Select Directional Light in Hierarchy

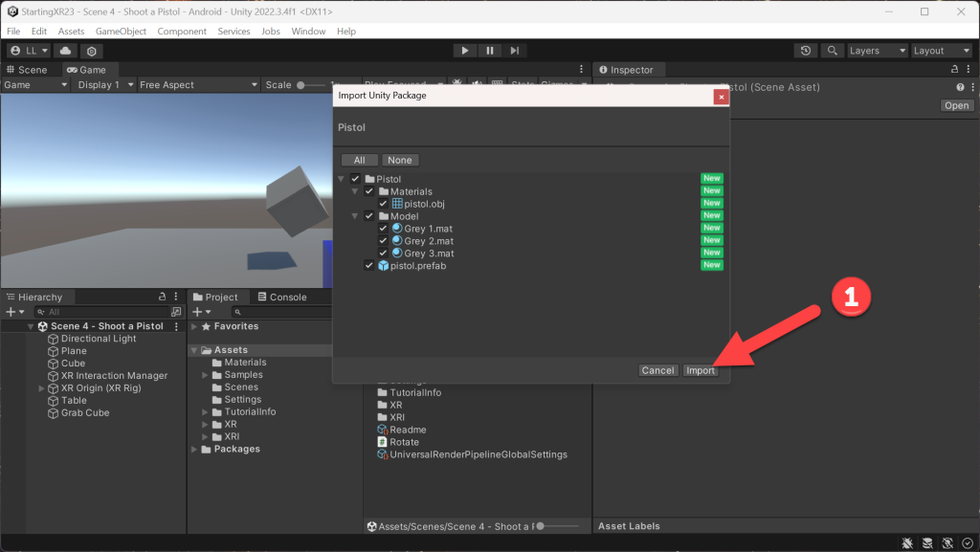(x=99, y=339)
